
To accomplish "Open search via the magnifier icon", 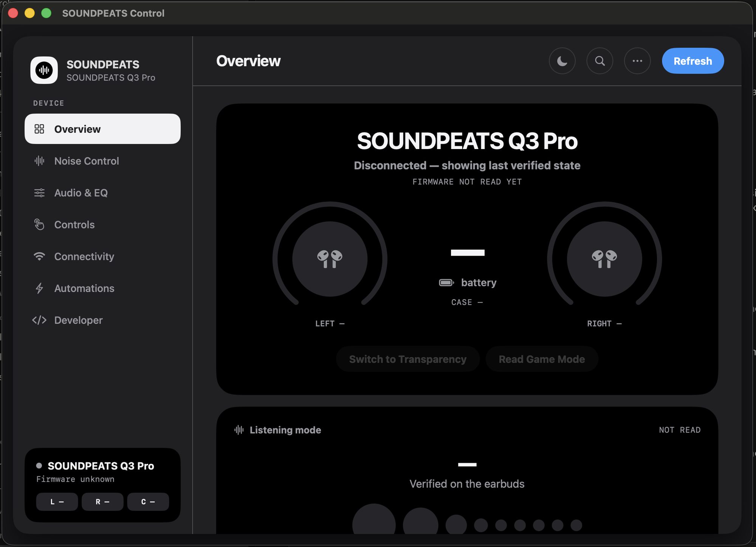I will 600,61.
